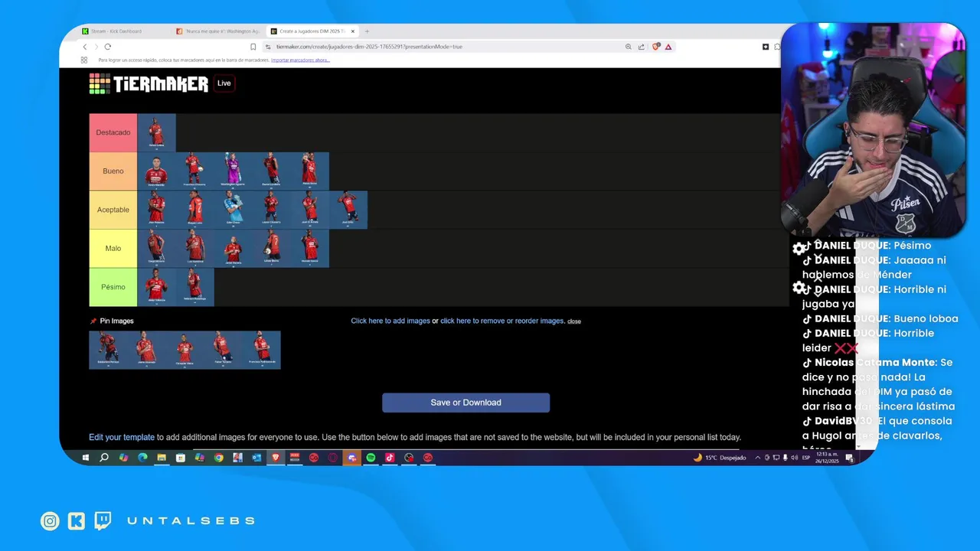Viewport: 980px width, 551px height.
Task: Select the Bueno tier label
Action: (113, 171)
